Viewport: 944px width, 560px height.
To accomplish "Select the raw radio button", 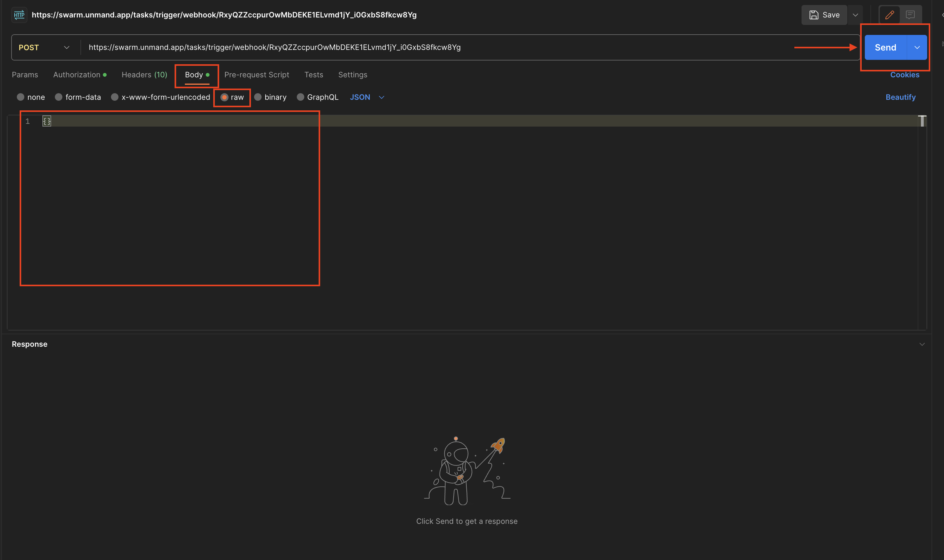I will [x=224, y=97].
